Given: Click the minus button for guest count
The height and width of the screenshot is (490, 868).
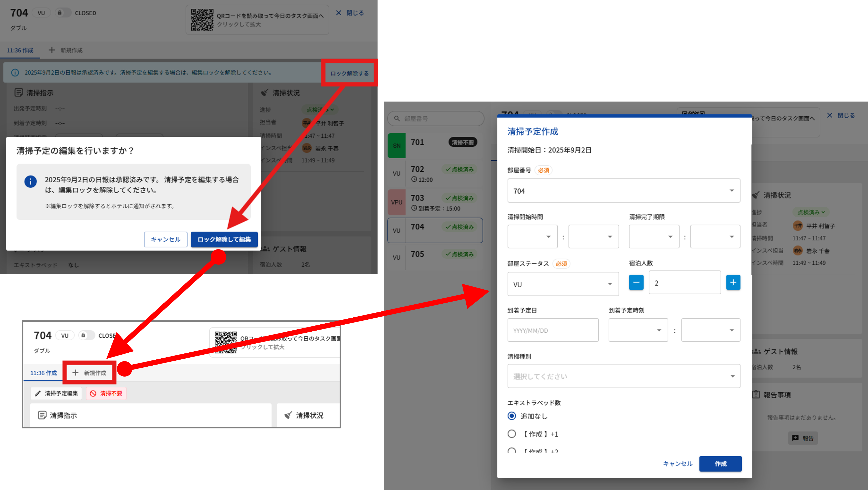Looking at the screenshot, I should tap(636, 283).
